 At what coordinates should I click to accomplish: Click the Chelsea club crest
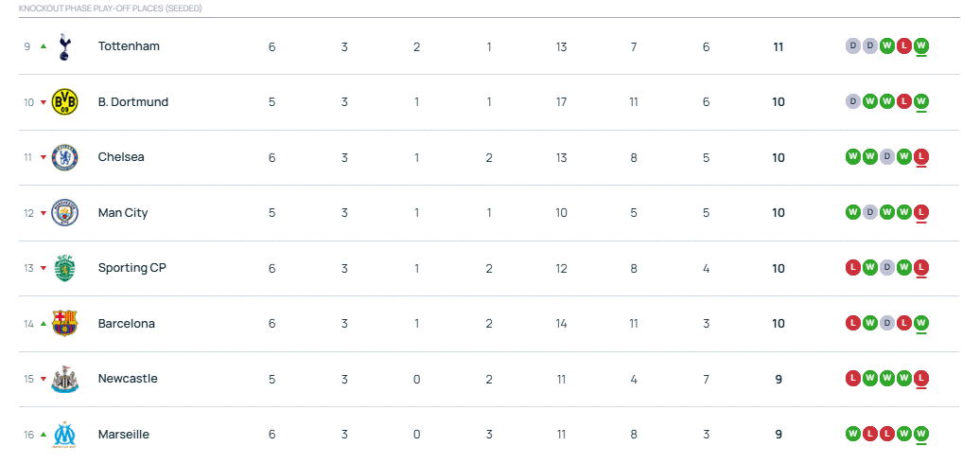[64, 157]
